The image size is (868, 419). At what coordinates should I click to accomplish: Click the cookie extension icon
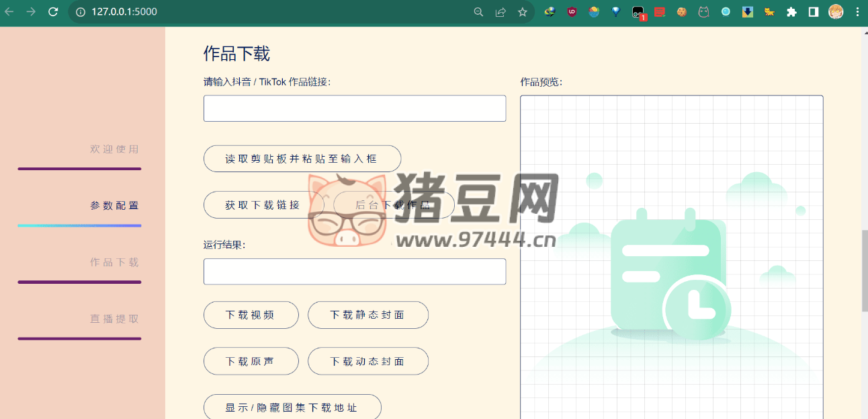(x=681, y=11)
